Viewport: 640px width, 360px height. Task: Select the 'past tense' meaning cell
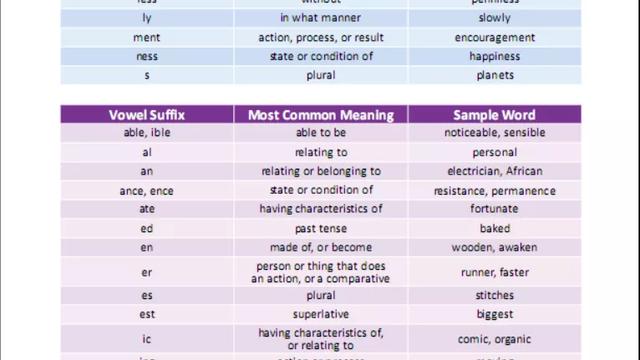coord(321,228)
